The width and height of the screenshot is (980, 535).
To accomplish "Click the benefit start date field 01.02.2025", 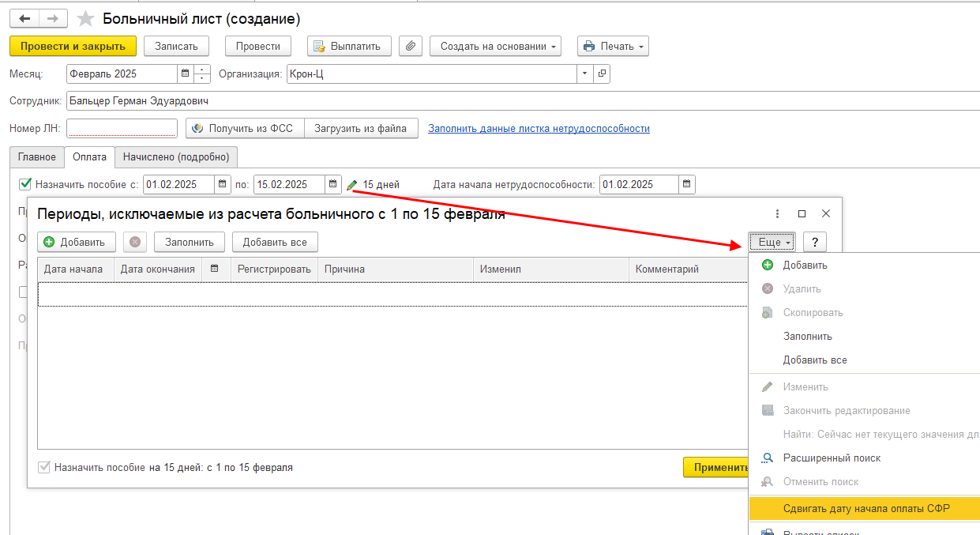I will [x=178, y=184].
